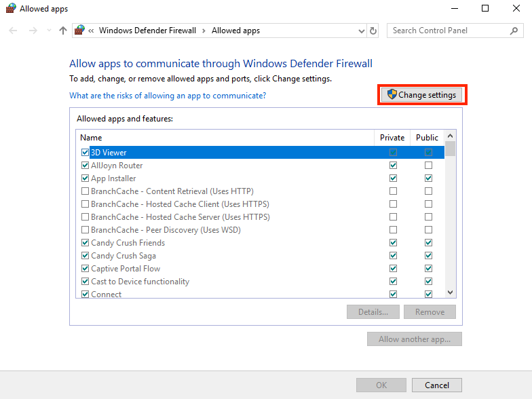Image resolution: width=532 pixels, height=399 pixels.
Task: Click the list scrollbar thumb
Action: [451, 149]
